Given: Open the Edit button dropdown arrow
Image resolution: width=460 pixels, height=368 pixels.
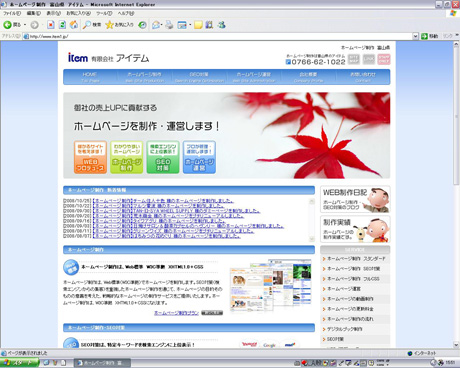Looking at the screenshot, I should pos(190,25).
